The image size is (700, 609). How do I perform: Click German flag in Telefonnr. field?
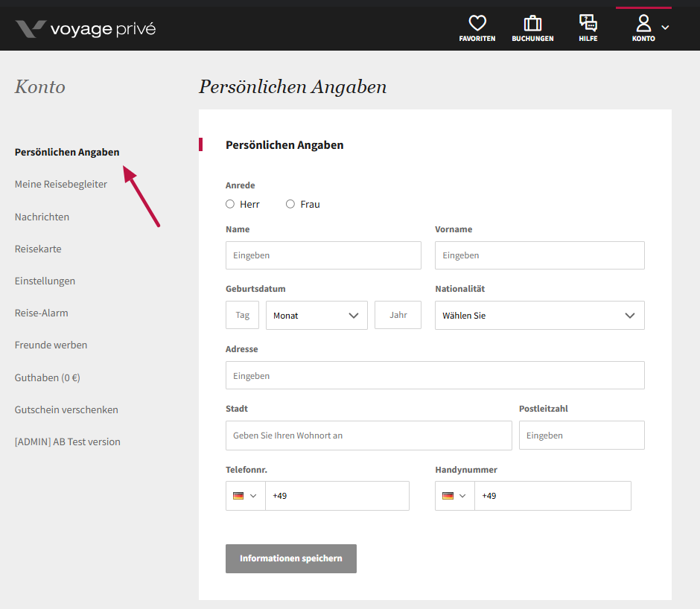pyautogui.click(x=238, y=496)
